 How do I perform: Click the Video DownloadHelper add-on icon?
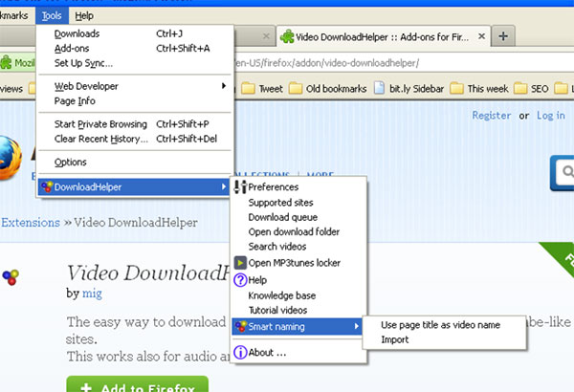tap(11, 277)
